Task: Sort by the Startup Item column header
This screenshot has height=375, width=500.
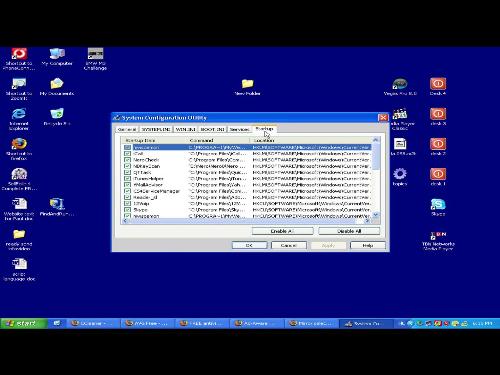Action: coord(154,140)
